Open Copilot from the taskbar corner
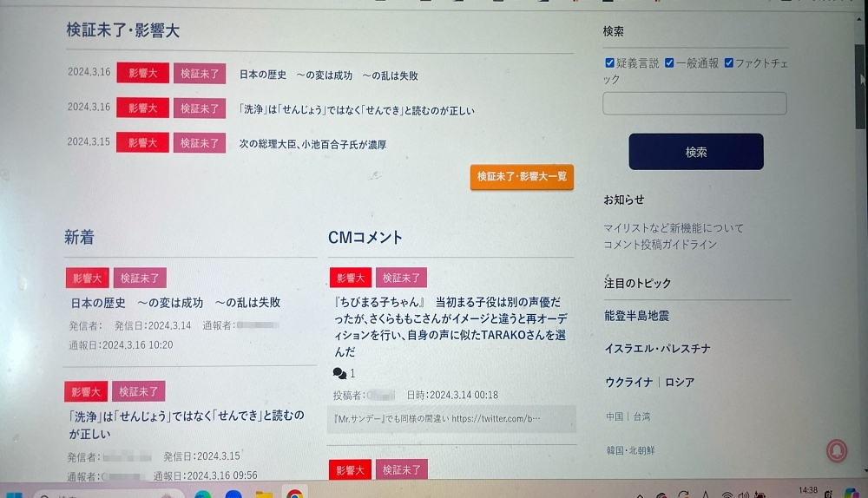The height and width of the screenshot is (498, 868). click(852, 494)
